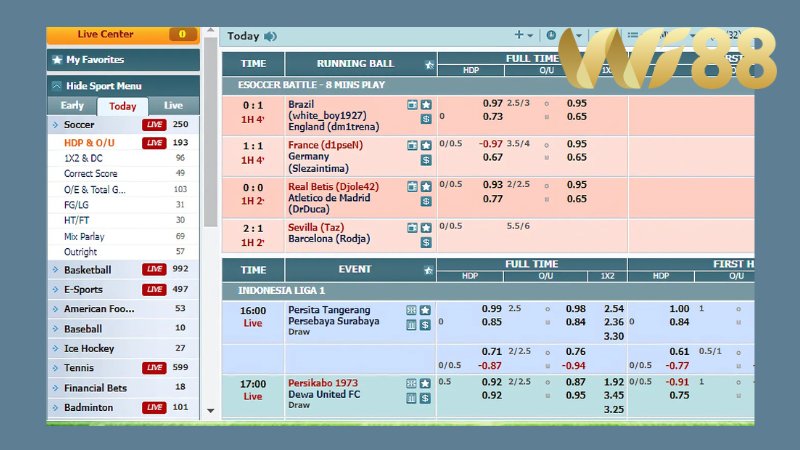Click the dollar icon for Sevilla vs Barcelona
The height and width of the screenshot is (450, 800).
pos(425,242)
